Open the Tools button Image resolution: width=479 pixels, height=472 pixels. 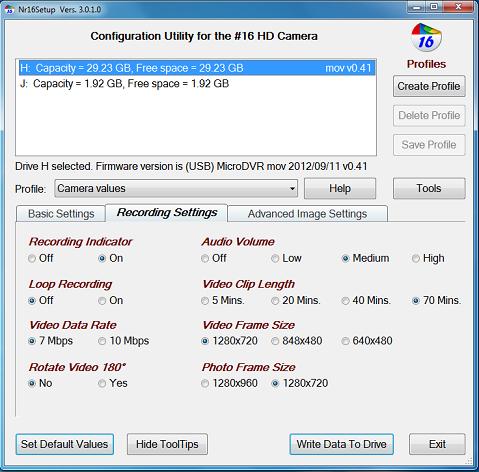(x=429, y=188)
